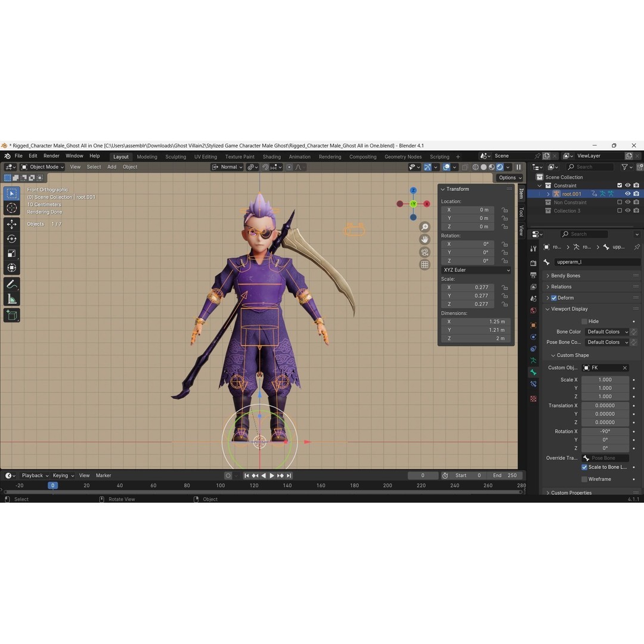The height and width of the screenshot is (644, 644).
Task: Edit the Rotation X -90° field
Action: [x=605, y=431]
